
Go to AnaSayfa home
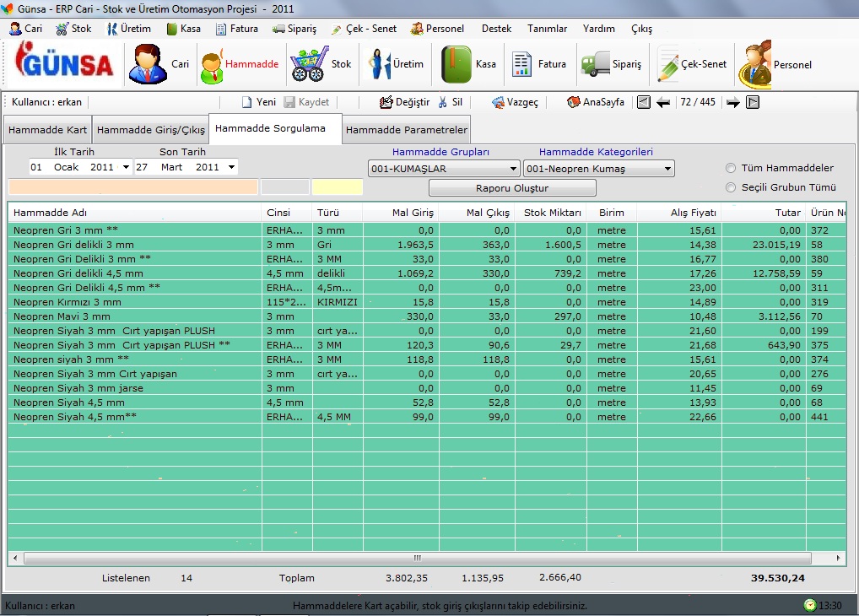point(596,102)
